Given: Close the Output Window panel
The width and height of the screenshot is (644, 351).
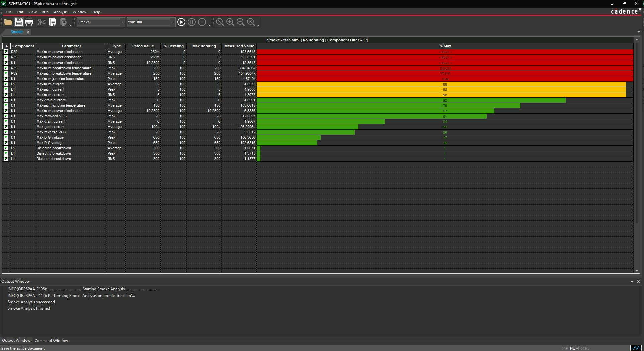Looking at the screenshot, I should point(638,281).
